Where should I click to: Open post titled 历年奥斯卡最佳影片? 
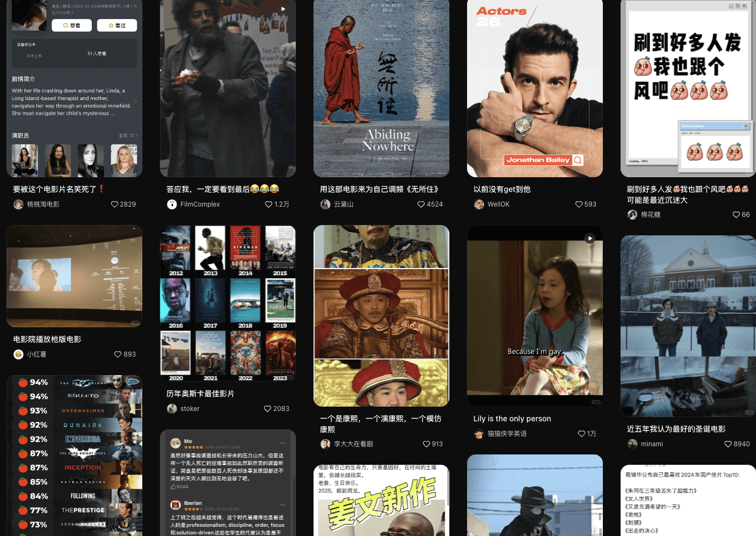pyautogui.click(x=200, y=394)
